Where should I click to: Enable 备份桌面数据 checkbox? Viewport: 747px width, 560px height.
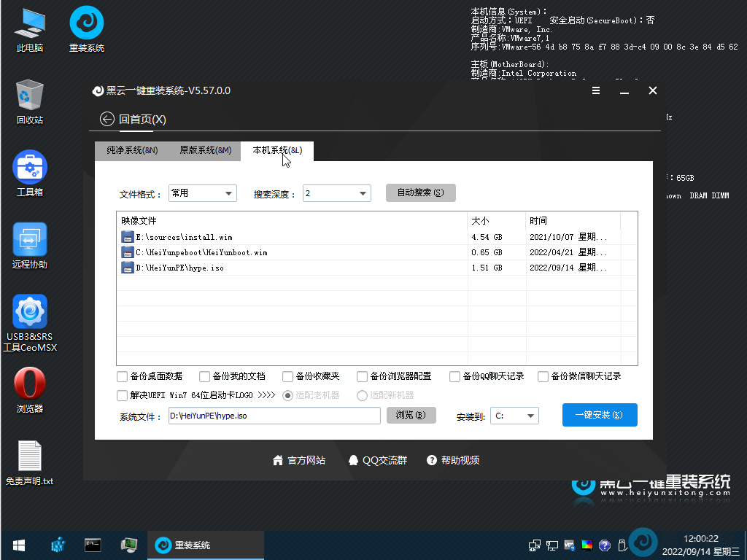pyautogui.click(x=122, y=376)
